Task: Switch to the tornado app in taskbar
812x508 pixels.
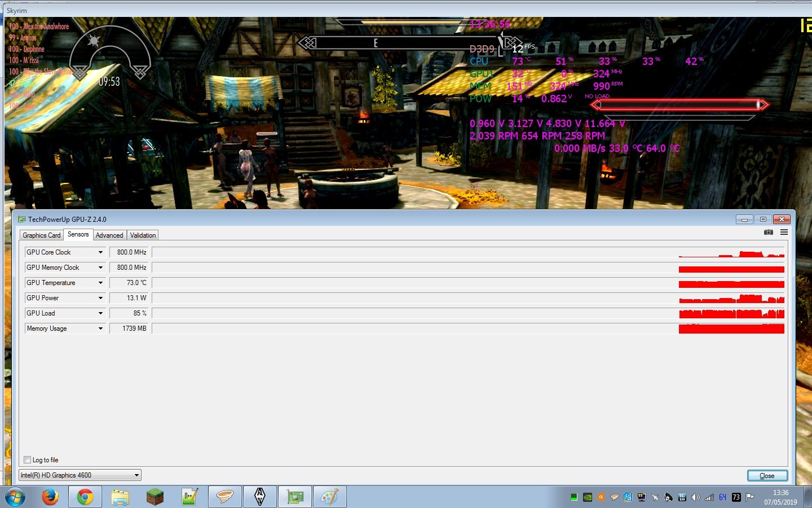Action: [x=225, y=497]
